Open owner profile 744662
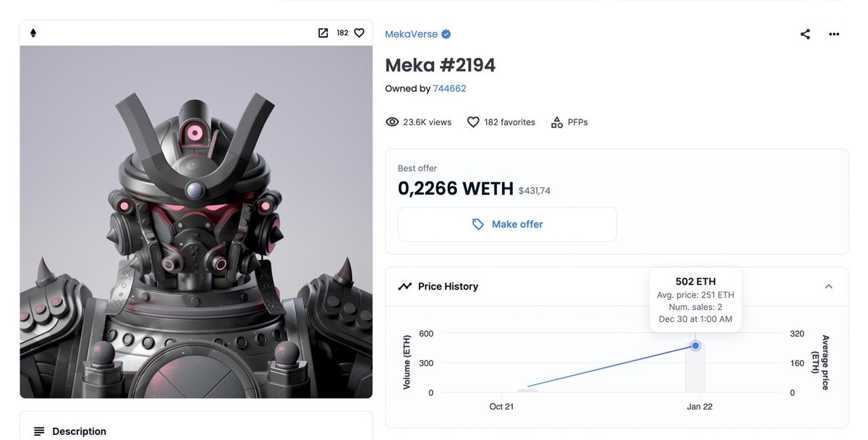868x440 pixels. 449,88
